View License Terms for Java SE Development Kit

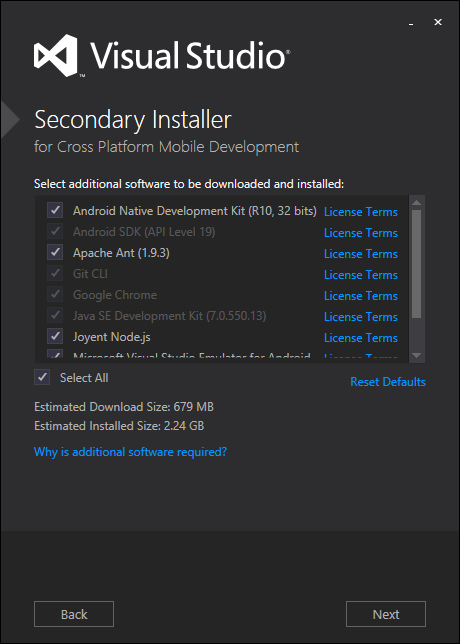coord(361,317)
